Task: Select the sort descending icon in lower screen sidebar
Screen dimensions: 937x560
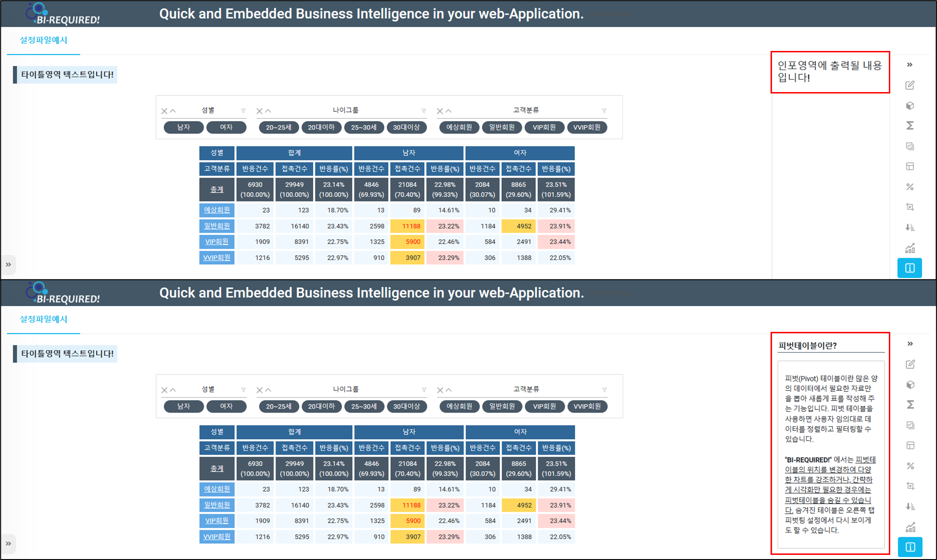Action: 910,506
